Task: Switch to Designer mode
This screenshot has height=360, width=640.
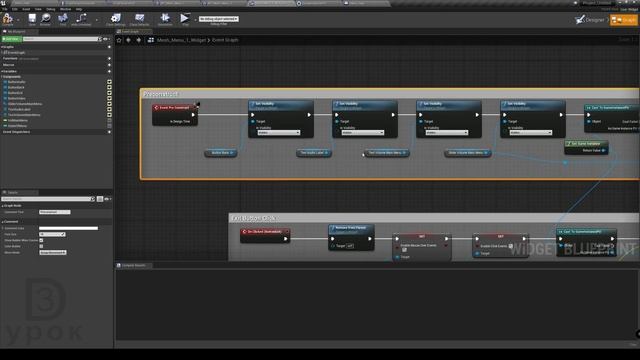Action: (x=589, y=20)
